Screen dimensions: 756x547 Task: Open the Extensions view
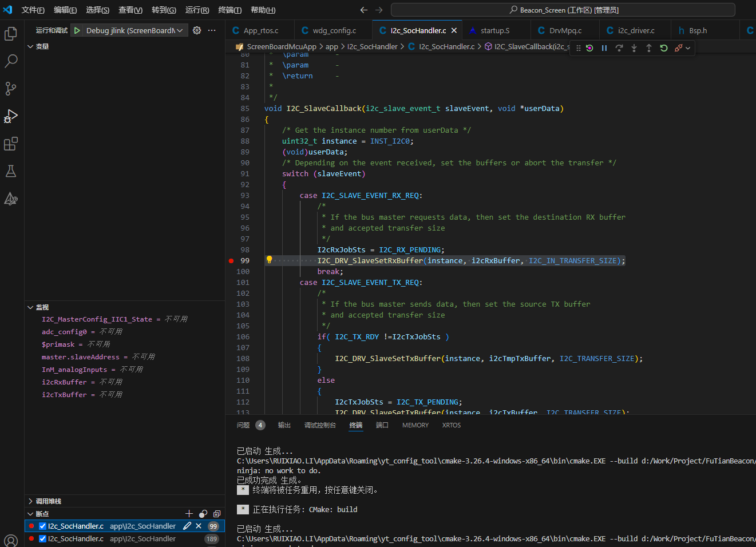click(x=11, y=144)
